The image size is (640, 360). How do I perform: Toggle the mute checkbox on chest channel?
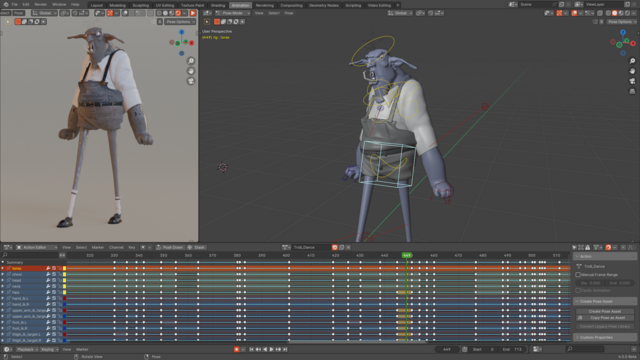(x=54, y=274)
